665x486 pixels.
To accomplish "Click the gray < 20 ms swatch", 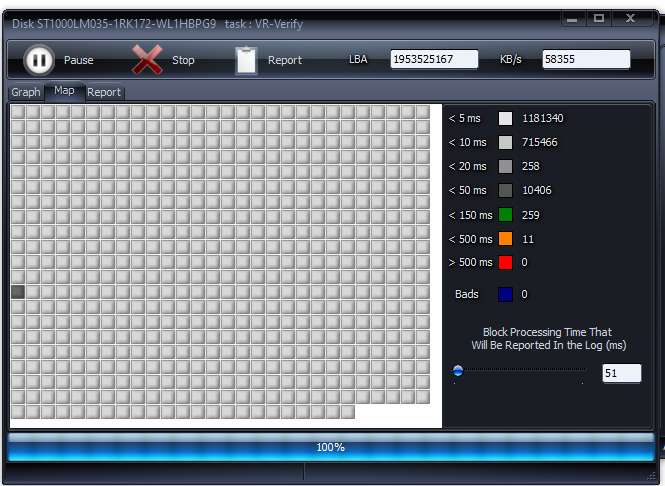I will pyautogui.click(x=505, y=167).
